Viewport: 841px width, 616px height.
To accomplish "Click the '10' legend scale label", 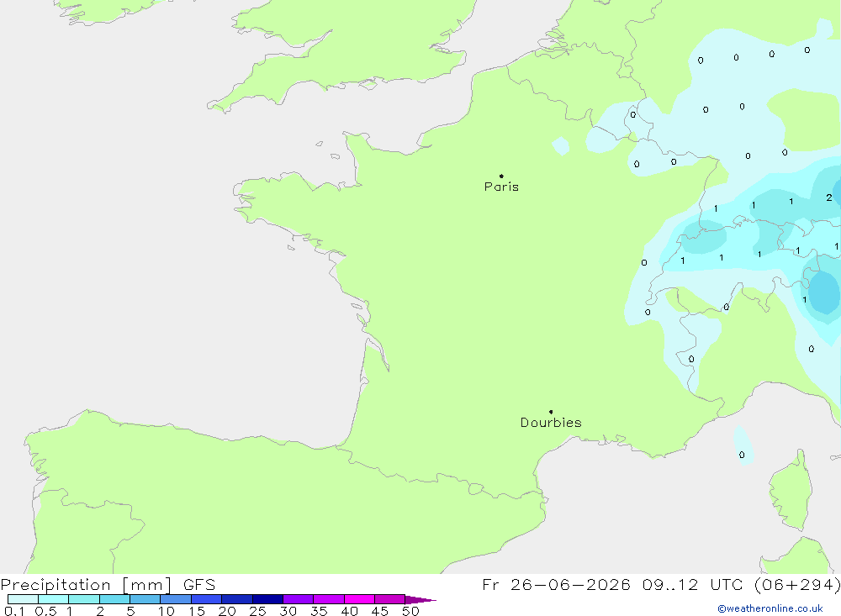I will pos(167,611).
